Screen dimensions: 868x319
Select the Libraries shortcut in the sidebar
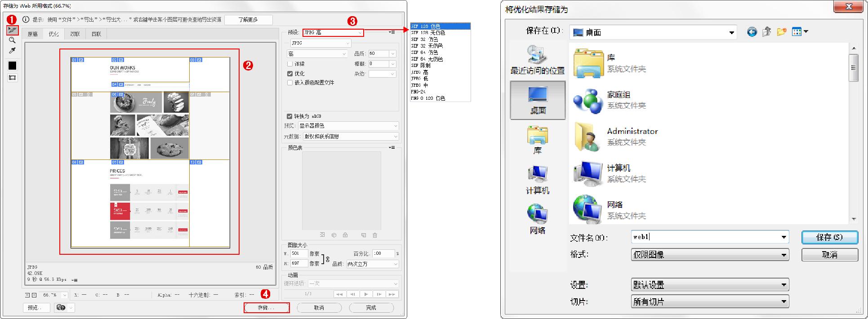pos(538,140)
